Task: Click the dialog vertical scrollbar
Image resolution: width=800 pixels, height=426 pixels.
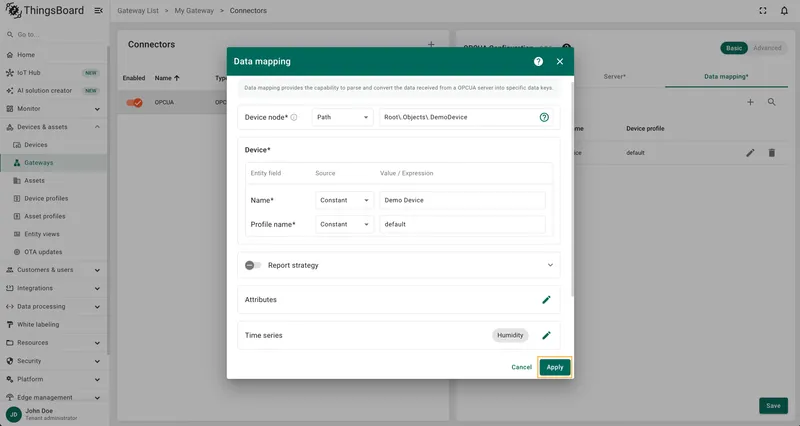Action: 572,189
